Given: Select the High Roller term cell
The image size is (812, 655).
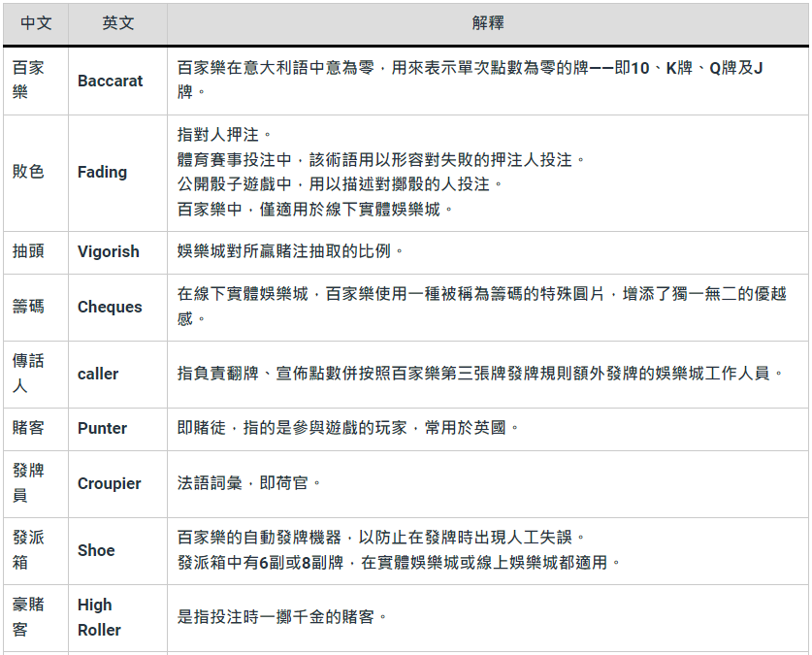Looking at the screenshot, I should 99,617.
